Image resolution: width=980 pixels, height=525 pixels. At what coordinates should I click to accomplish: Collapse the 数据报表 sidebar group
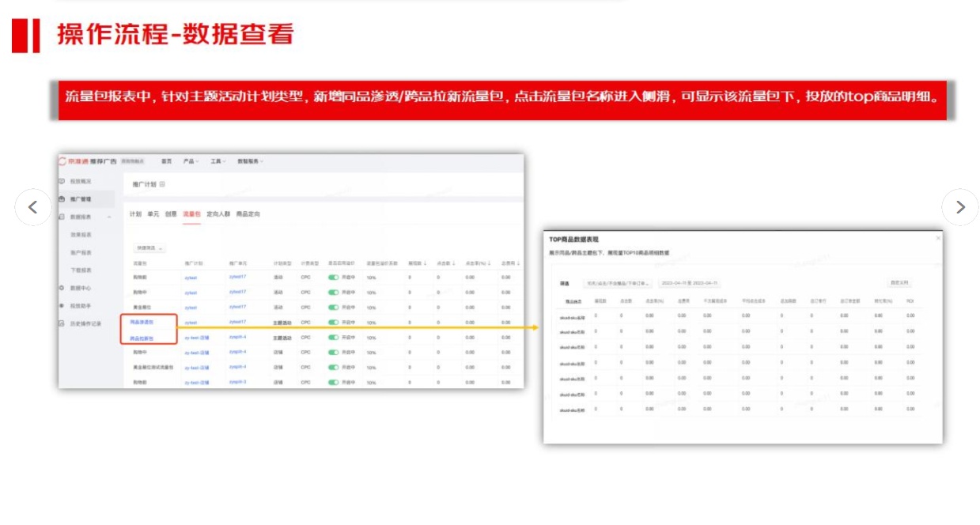[x=109, y=217]
